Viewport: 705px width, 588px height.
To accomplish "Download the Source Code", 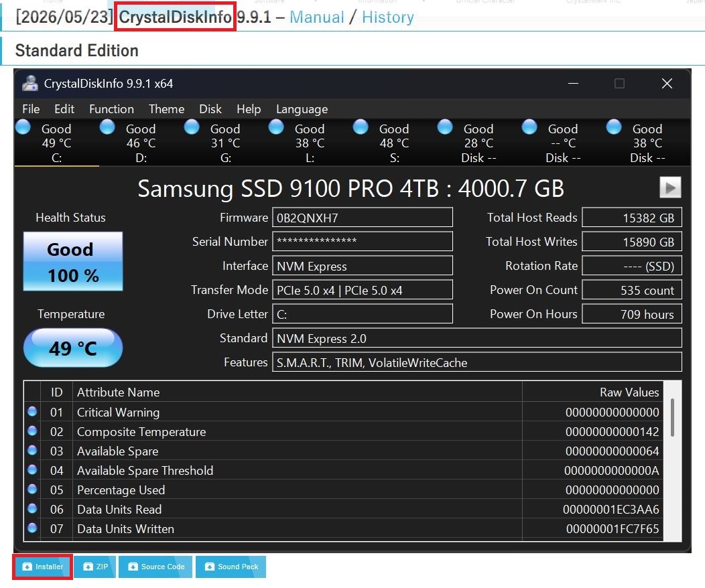I will (x=155, y=567).
